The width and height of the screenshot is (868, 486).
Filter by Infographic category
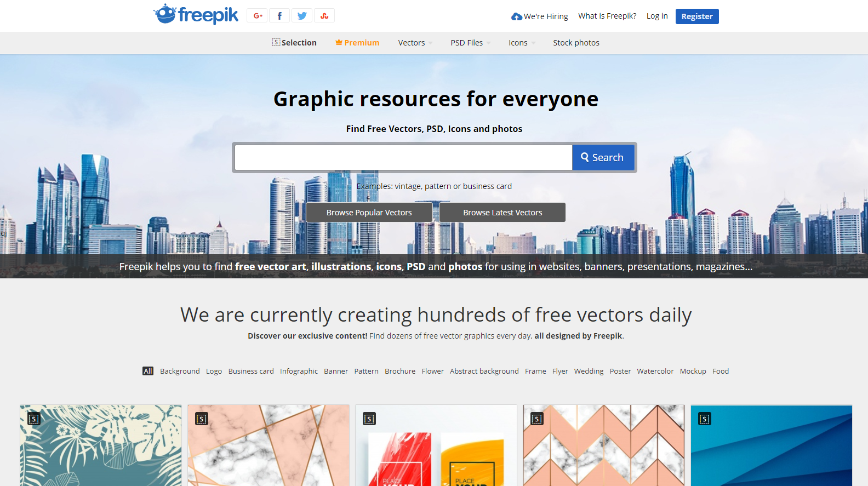tap(299, 371)
